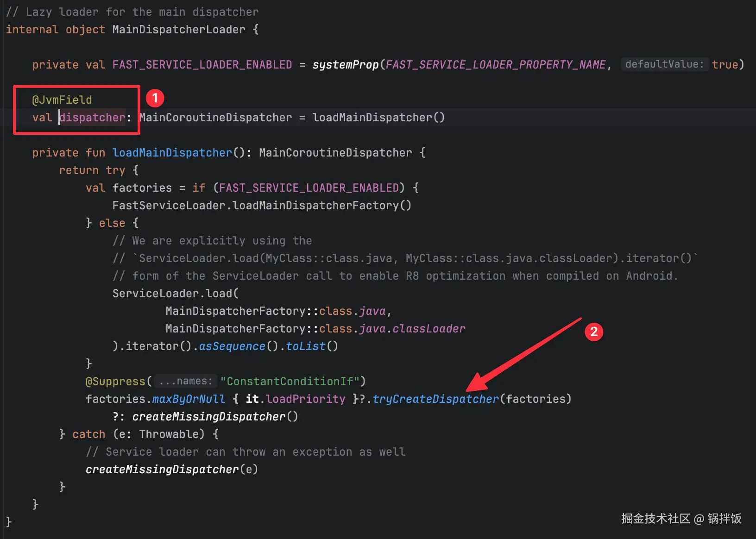Place cursor on the dispatcher property name
The width and height of the screenshot is (756, 539).
[x=93, y=118]
